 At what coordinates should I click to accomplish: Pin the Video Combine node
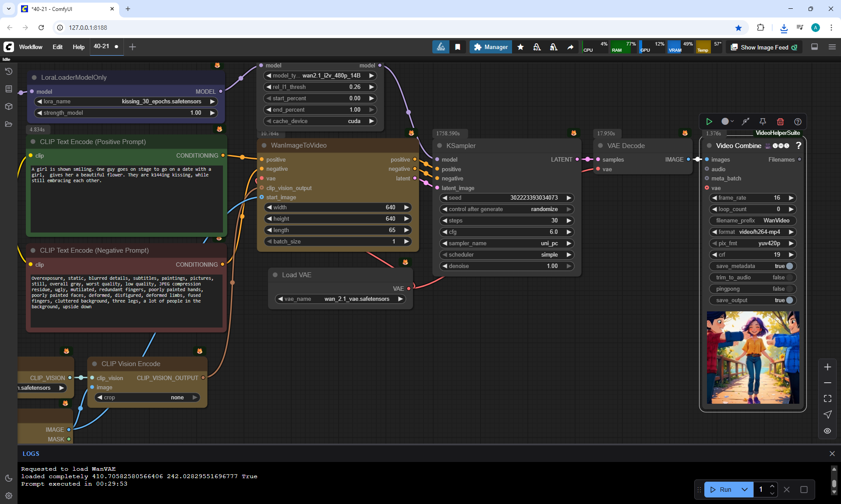coord(763,122)
